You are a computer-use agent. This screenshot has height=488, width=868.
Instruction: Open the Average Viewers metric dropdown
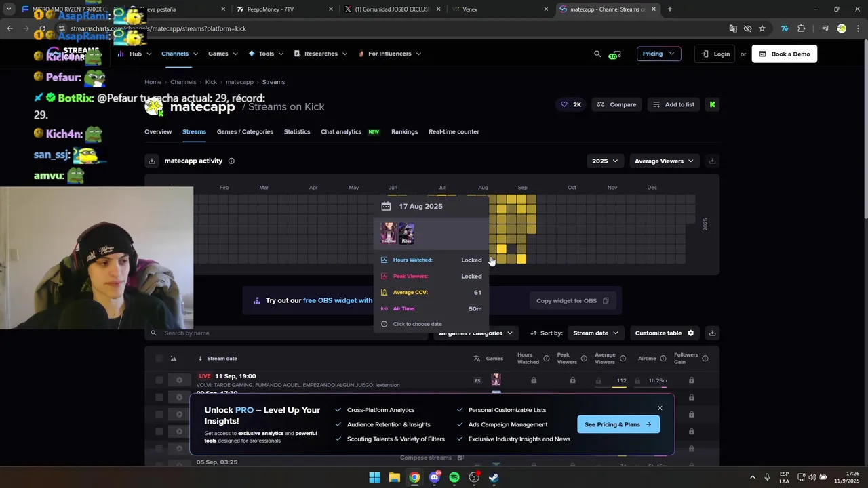tap(664, 161)
